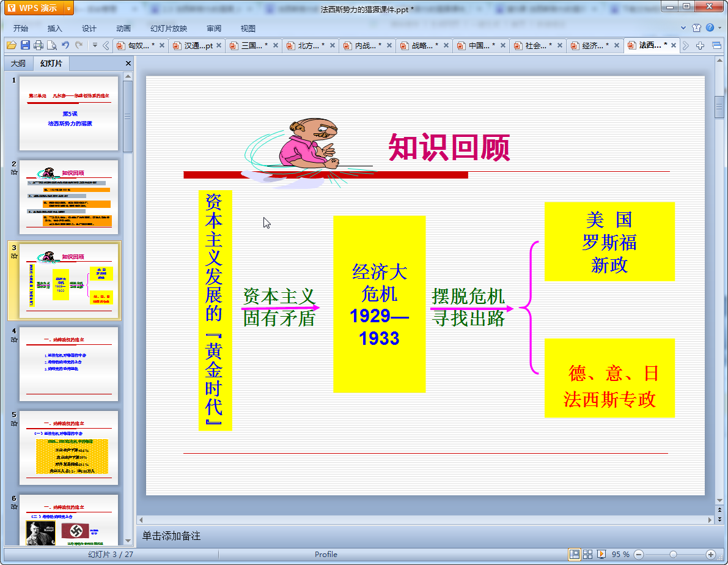Screen dimensions: 728x565
Task: Select slide 5 thumbnail
Action: point(68,448)
